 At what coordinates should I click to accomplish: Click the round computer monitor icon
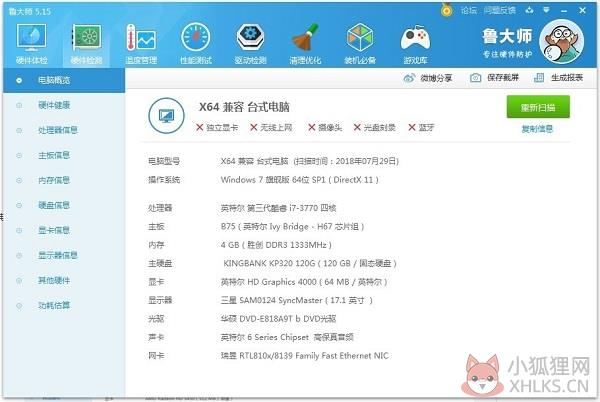[166, 116]
